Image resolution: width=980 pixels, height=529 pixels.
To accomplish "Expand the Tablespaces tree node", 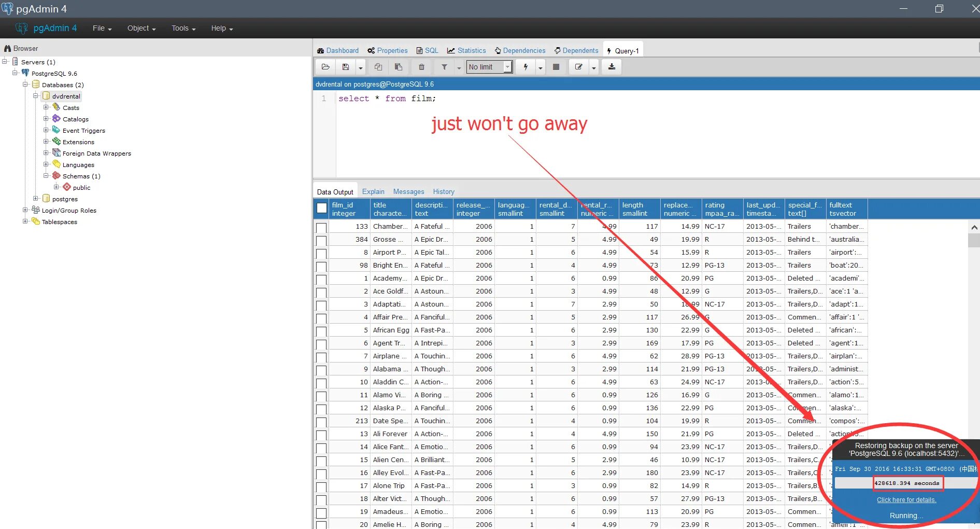I will 25,221.
